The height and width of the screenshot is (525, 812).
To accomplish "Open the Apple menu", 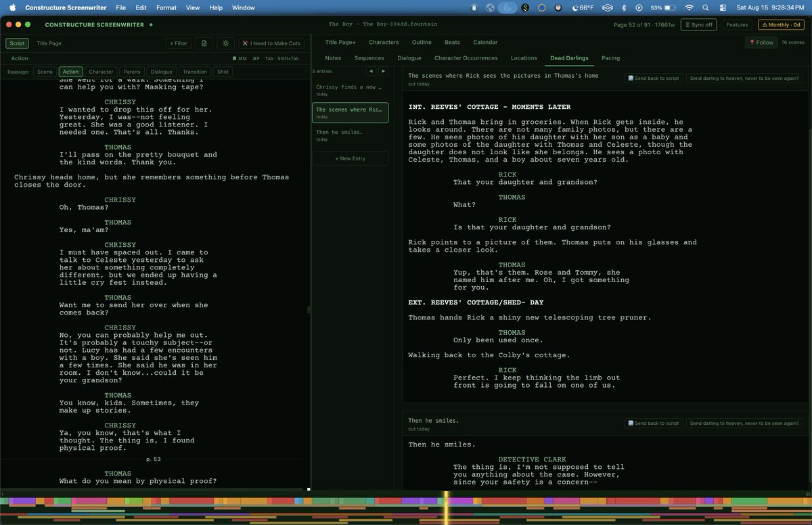I will [x=13, y=7].
